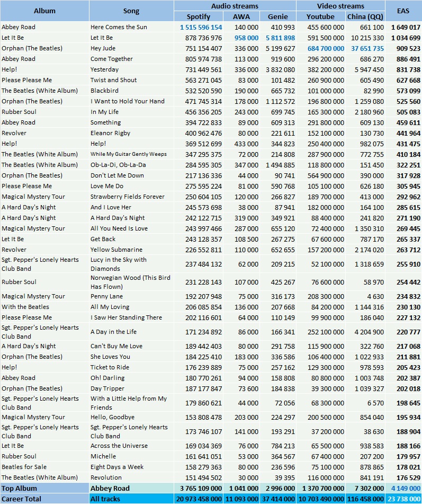Viewport: 422px width, 504px height.
Task: Click Sgt. Pepper's Lonely Hearts Club Band song cell
Action: tap(131, 432)
